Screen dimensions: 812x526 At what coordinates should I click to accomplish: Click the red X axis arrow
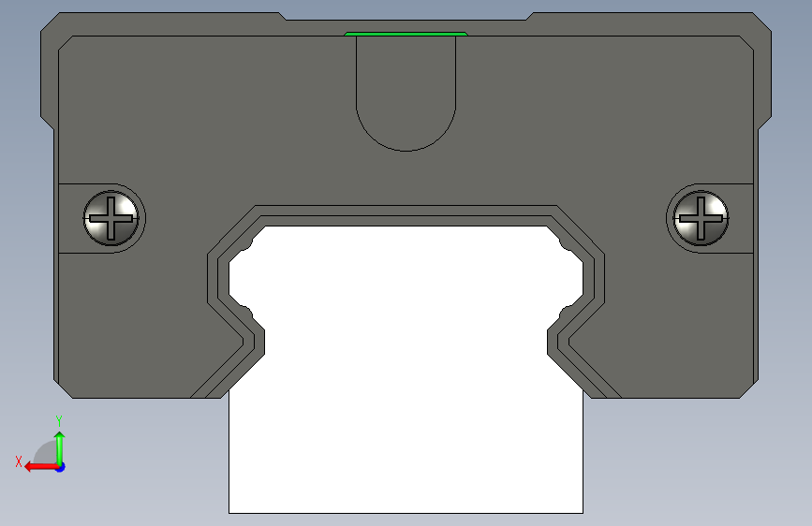[x=40, y=467]
